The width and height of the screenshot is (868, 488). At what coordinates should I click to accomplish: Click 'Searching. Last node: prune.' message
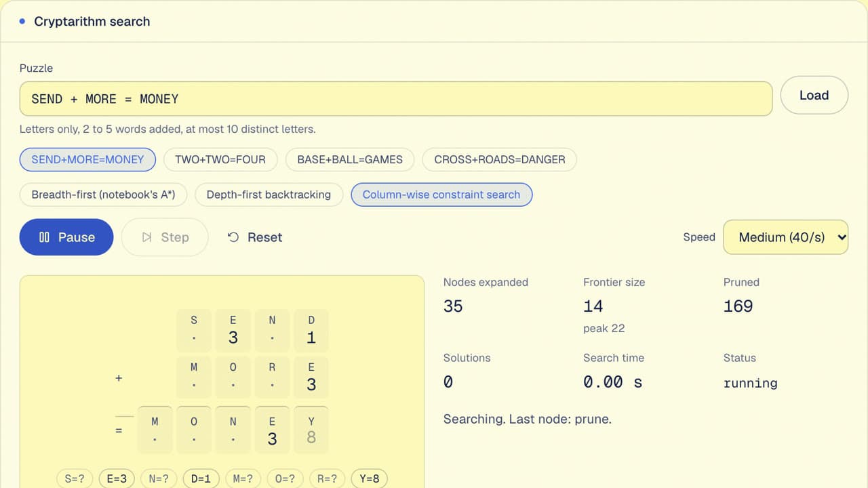click(x=528, y=419)
